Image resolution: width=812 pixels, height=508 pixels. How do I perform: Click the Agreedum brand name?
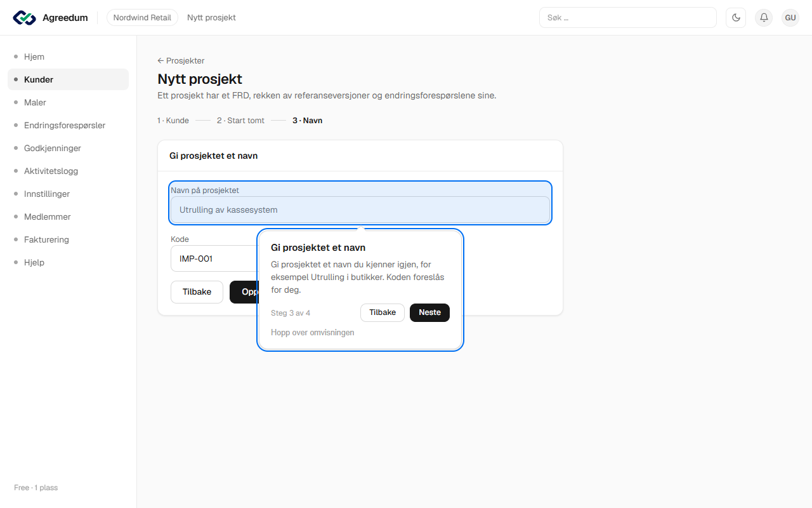point(65,18)
